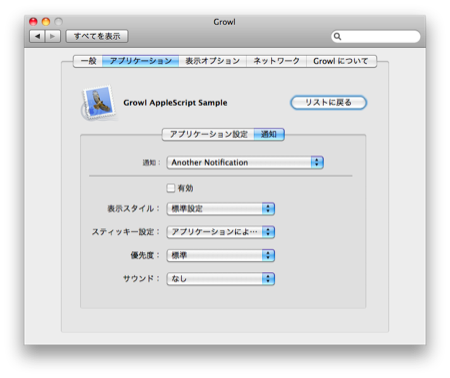Open the 表示オプション tab

coord(212,61)
